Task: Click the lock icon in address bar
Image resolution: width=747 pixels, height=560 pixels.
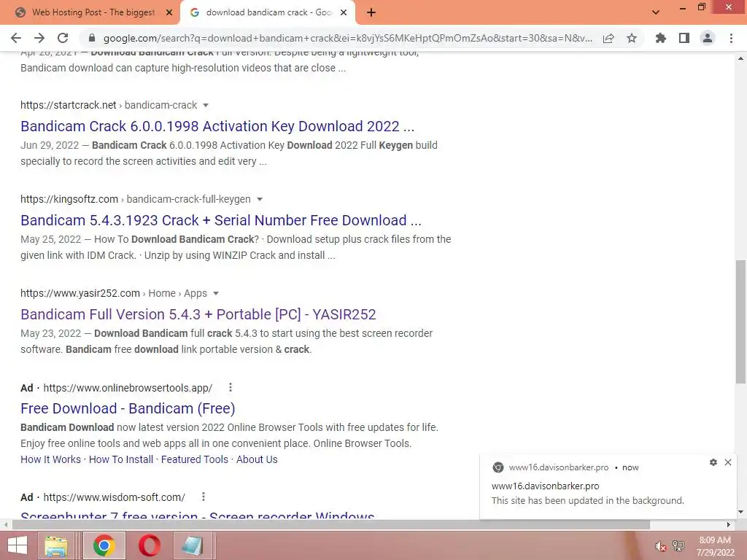Action: click(x=92, y=38)
